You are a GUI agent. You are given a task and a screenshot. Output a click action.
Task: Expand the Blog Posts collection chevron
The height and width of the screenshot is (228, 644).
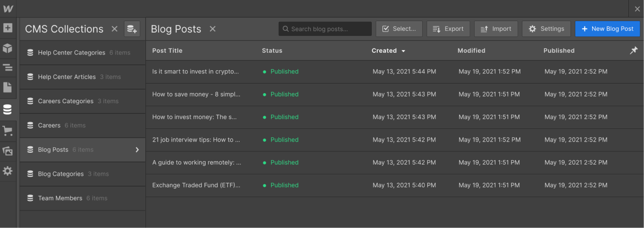(137, 150)
